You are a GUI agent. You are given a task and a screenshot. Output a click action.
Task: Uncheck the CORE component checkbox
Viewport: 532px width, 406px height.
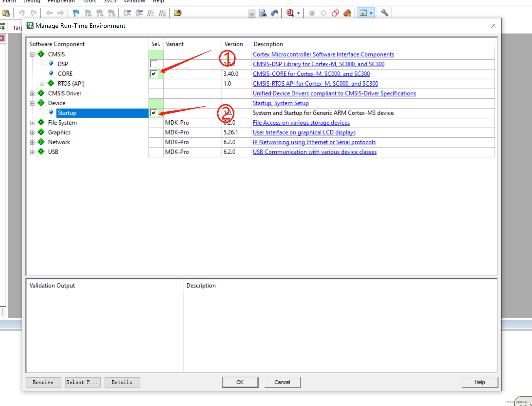[x=154, y=74]
